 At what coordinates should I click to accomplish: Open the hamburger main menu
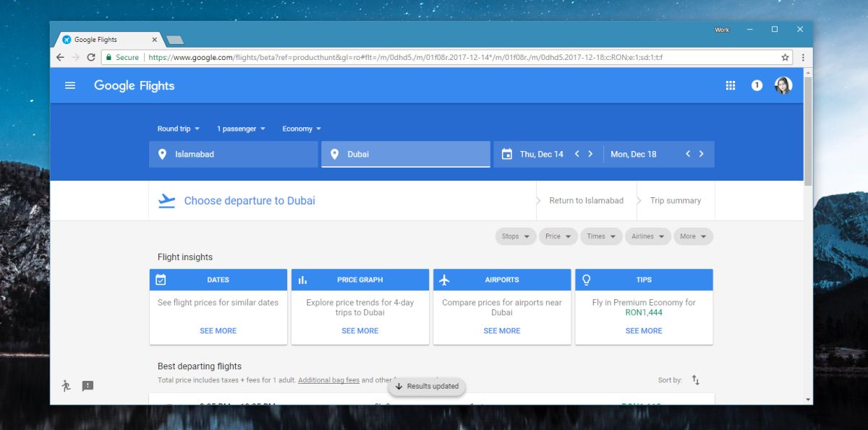tap(70, 85)
